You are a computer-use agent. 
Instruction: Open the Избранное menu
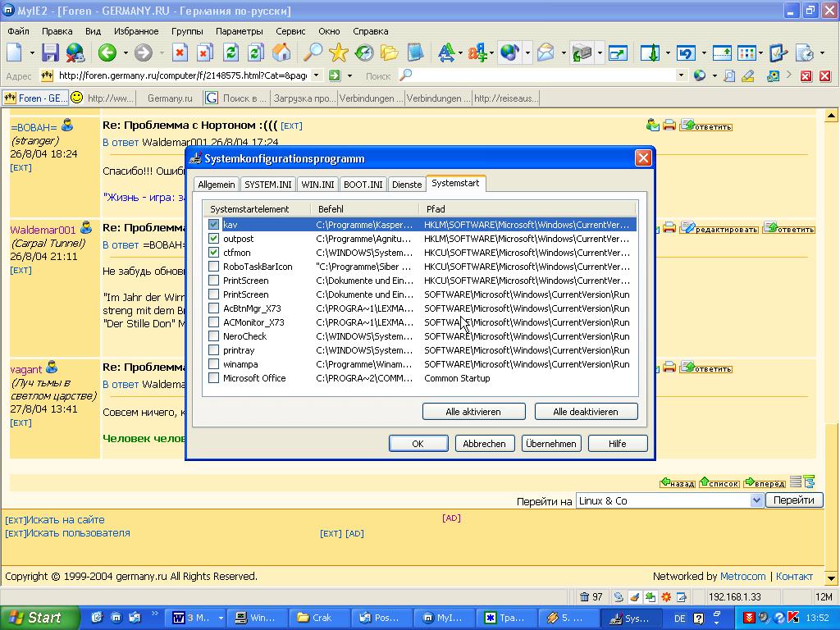pos(136,31)
